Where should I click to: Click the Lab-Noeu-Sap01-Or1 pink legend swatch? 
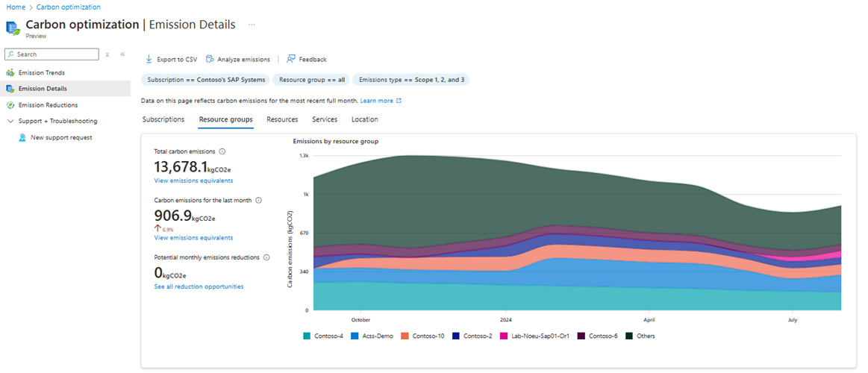[x=504, y=336]
